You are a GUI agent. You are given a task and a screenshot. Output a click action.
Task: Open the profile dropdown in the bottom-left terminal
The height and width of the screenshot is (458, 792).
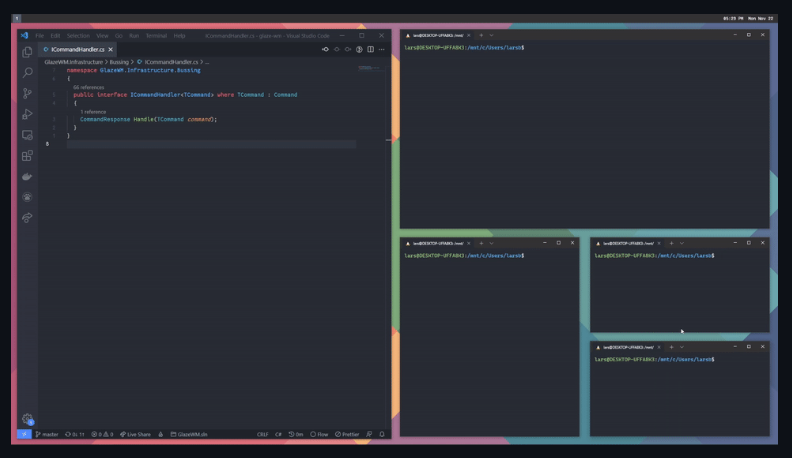pyautogui.click(x=491, y=243)
